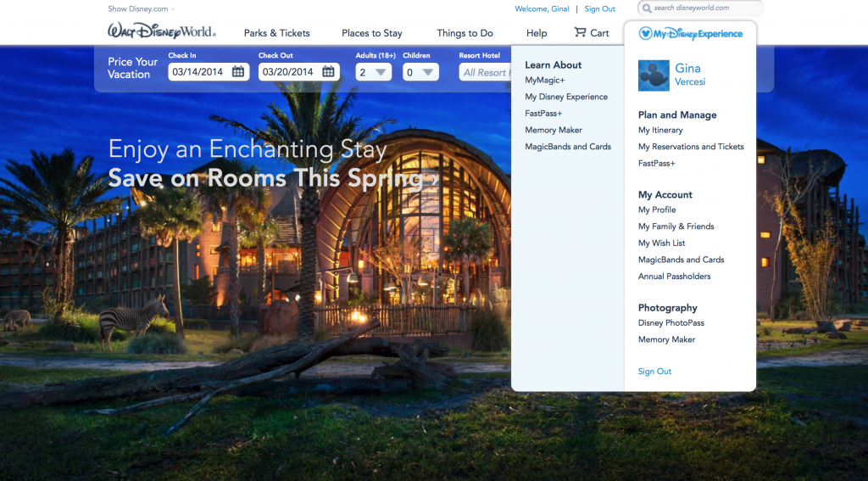Click the search disneyworld.com field
Screen dimensions: 868x481
pos(701,8)
